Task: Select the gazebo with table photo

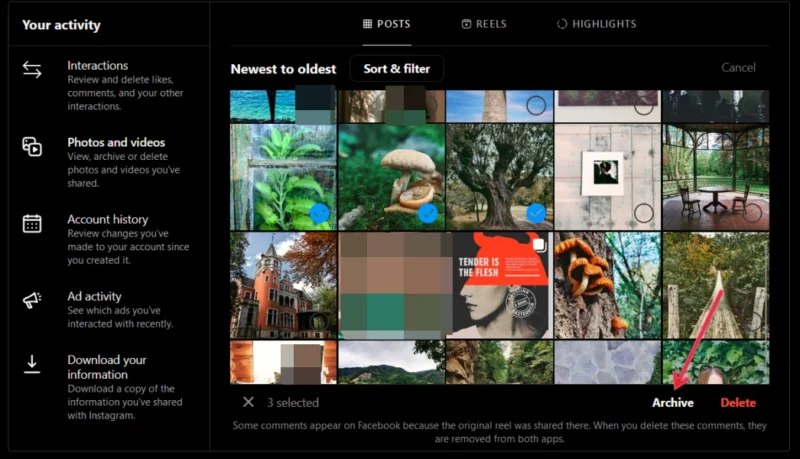Action: pos(752,213)
